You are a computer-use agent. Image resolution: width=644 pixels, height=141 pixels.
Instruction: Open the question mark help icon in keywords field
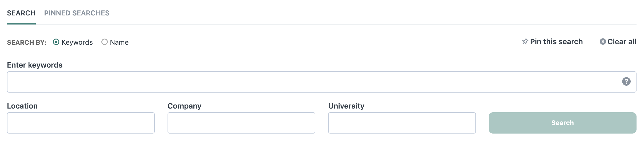(x=626, y=81)
